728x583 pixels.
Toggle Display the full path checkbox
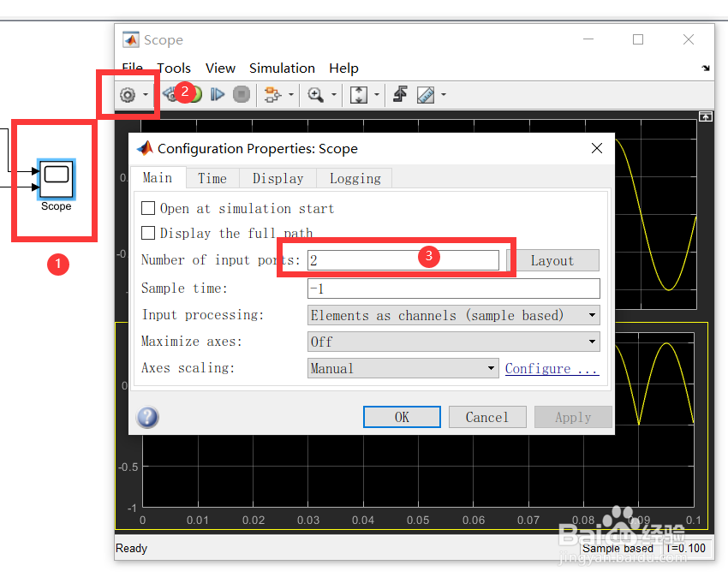pyautogui.click(x=148, y=233)
